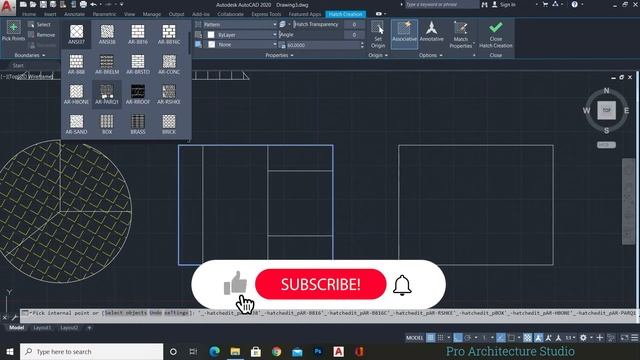Click the None background color swatch
This screenshot has height=360, width=640.
coord(211,44)
